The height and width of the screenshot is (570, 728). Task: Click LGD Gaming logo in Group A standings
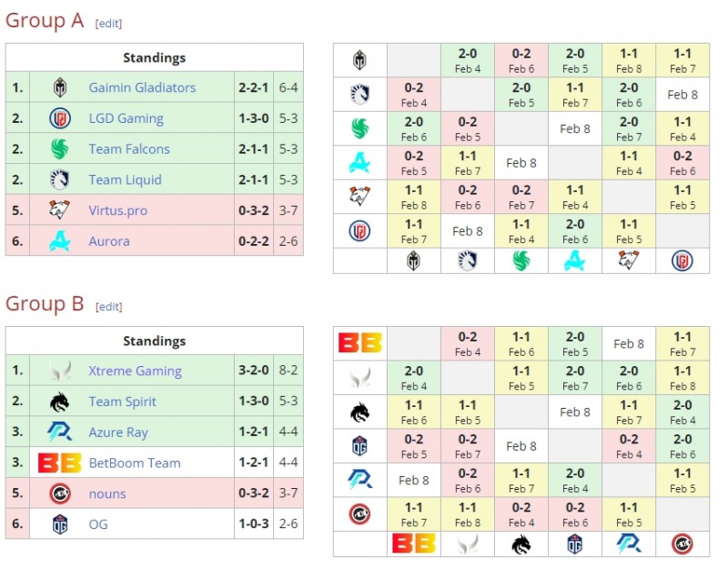pyautogui.click(x=60, y=118)
